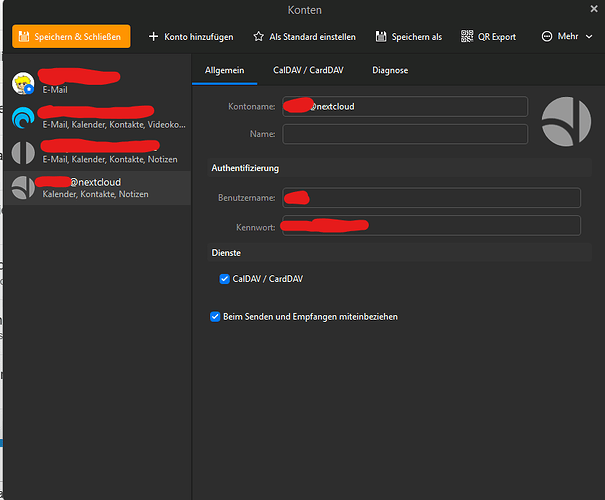Screen dimensions: 605x500
Task: Click the large account avatar image
Action: tap(566, 122)
